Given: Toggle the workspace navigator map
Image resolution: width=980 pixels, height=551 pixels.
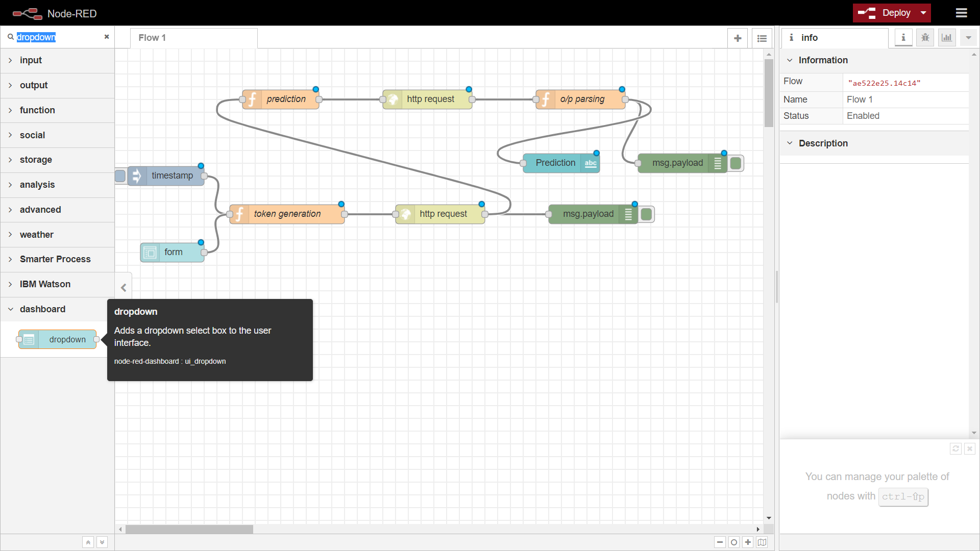Looking at the screenshot, I should tap(762, 542).
